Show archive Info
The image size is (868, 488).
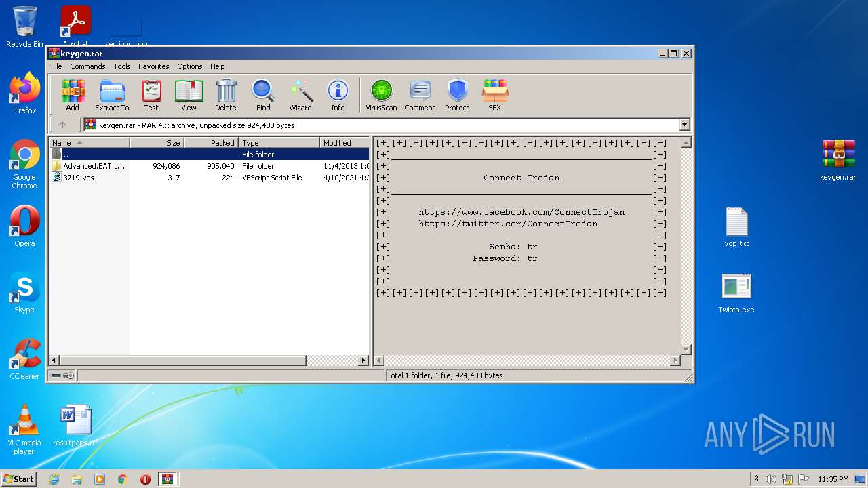(x=338, y=95)
